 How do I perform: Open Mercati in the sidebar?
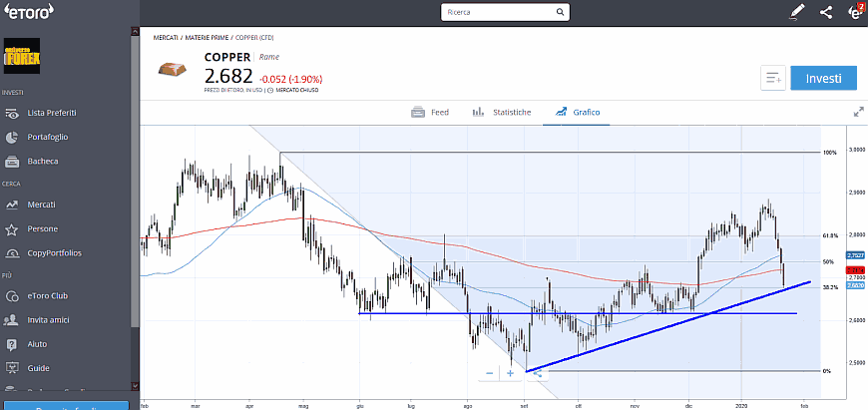tap(41, 204)
